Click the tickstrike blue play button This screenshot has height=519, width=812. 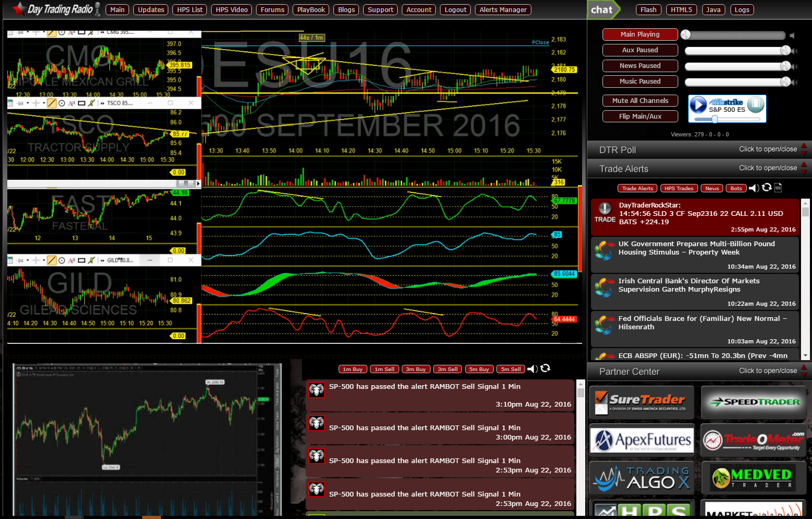[698, 105]
